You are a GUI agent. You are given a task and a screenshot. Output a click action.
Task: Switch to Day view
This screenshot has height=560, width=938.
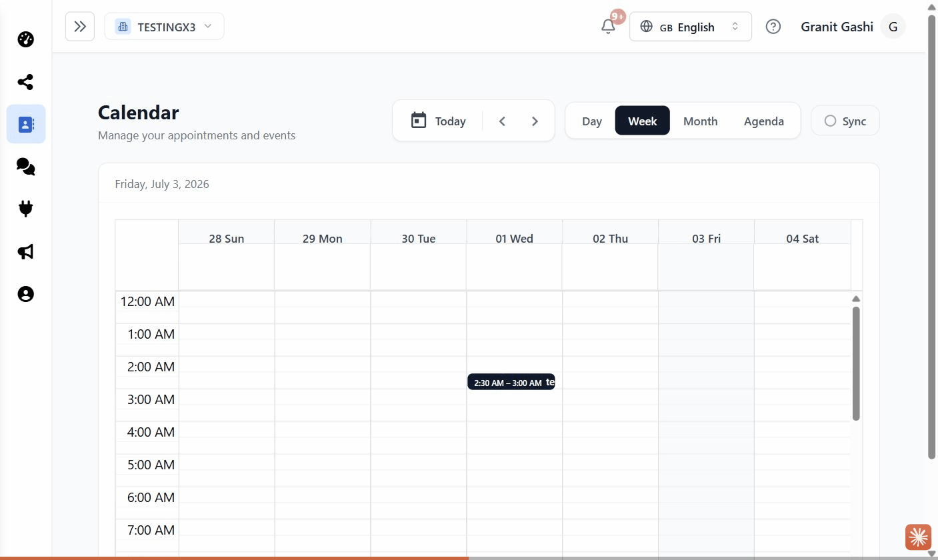tap(592, 121)
